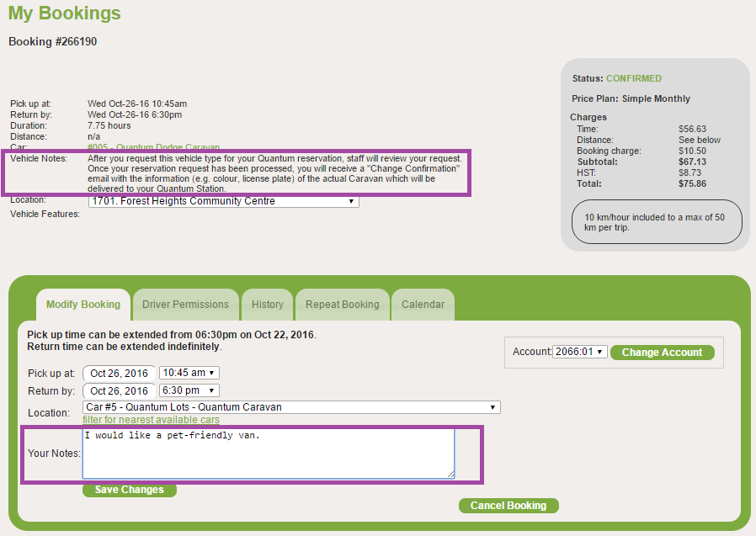This screenshot has width=756, height=536.
Task: Open the Account 2066:01 dropdown
Action: 579,352
